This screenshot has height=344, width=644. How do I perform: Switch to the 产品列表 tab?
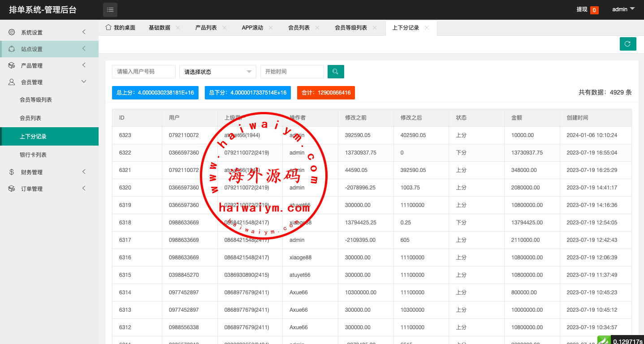pos(206,28)
